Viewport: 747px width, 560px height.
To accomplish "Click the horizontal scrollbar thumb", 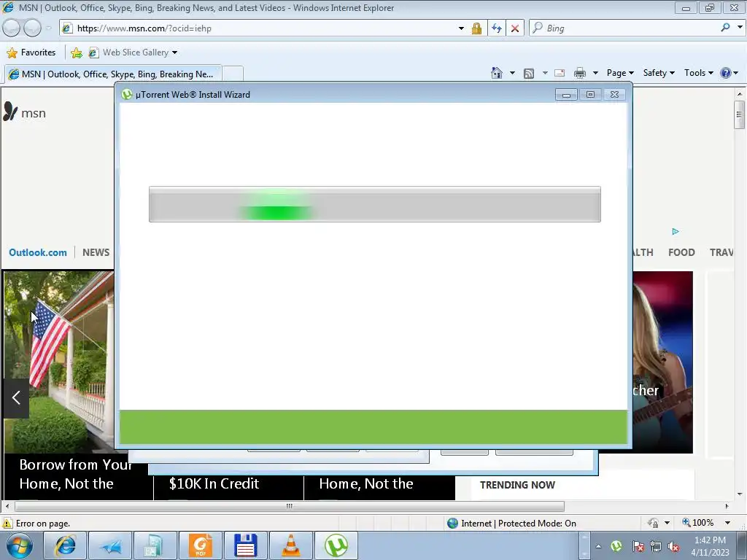I will pos(289,506).
